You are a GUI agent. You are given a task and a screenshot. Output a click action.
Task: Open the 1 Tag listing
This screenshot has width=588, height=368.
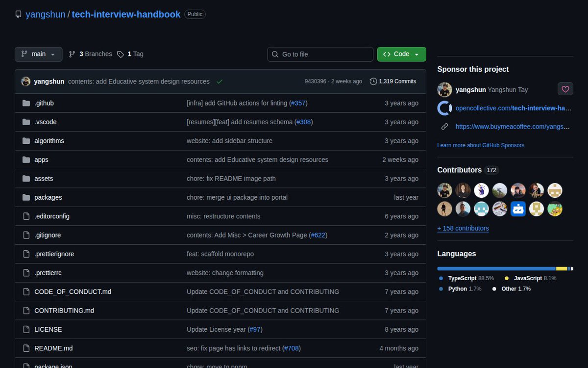click(x=135, y=54)
